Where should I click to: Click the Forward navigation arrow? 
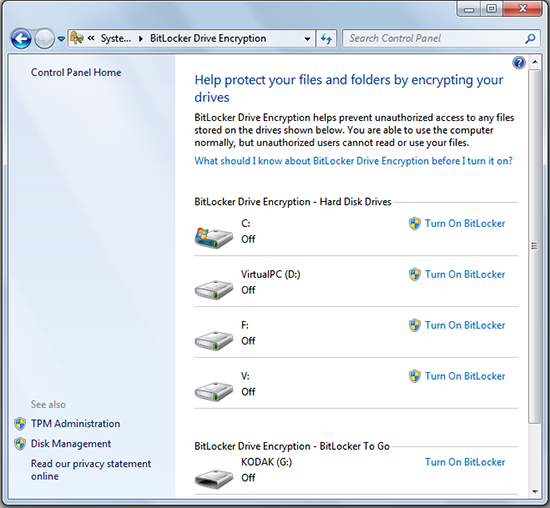coord(45,39)
